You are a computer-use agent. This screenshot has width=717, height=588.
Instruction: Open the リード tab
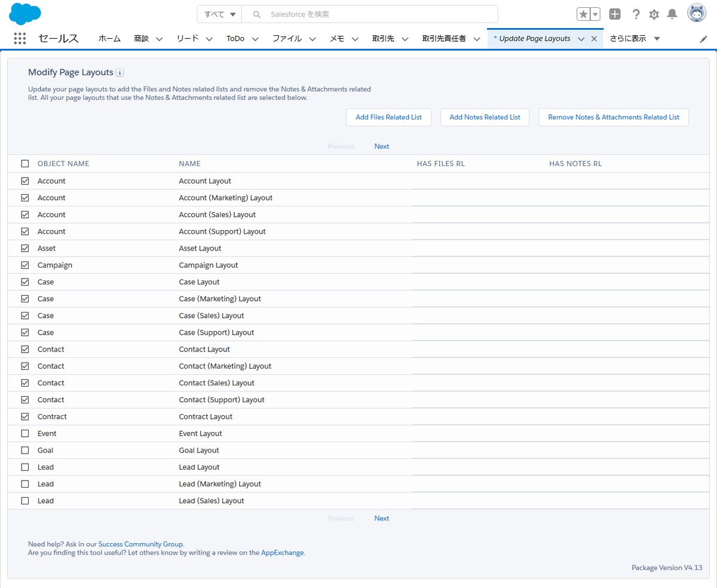[x=188, y=38]
